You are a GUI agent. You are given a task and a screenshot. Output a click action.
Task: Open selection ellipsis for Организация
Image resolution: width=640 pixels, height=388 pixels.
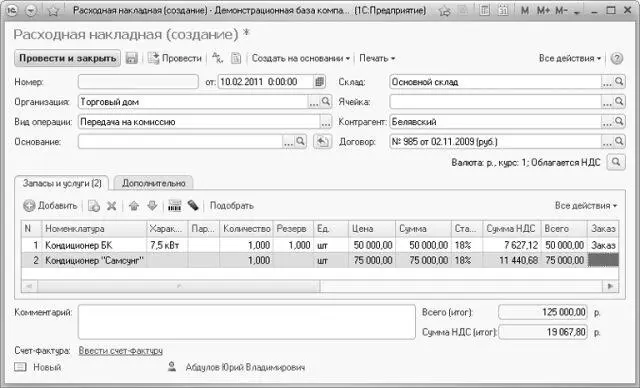point(313,101)
